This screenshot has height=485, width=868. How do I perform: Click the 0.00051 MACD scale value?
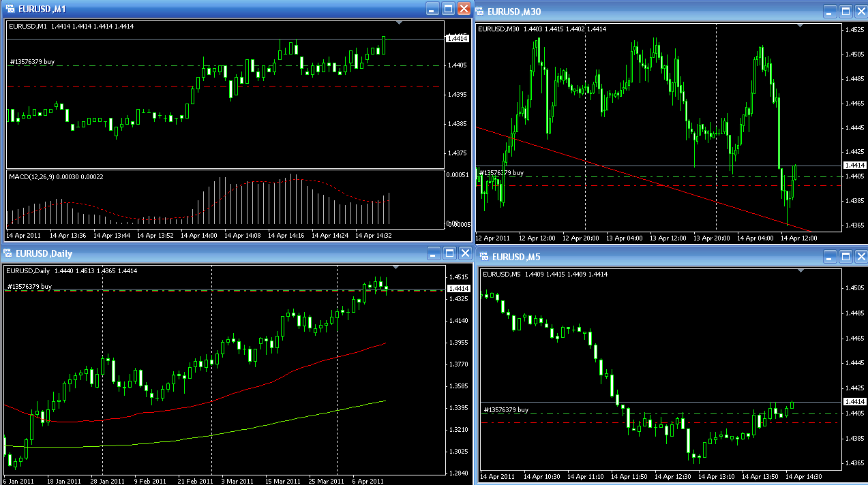457,174
